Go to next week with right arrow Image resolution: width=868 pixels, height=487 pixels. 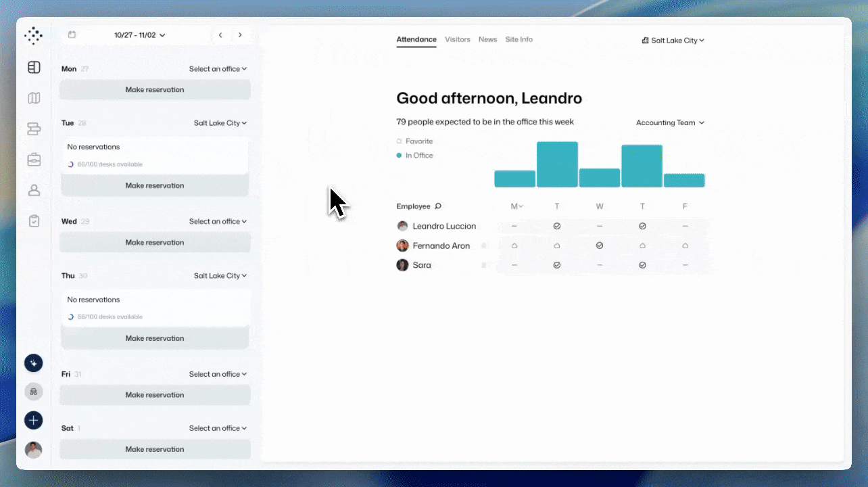(240, 35)
